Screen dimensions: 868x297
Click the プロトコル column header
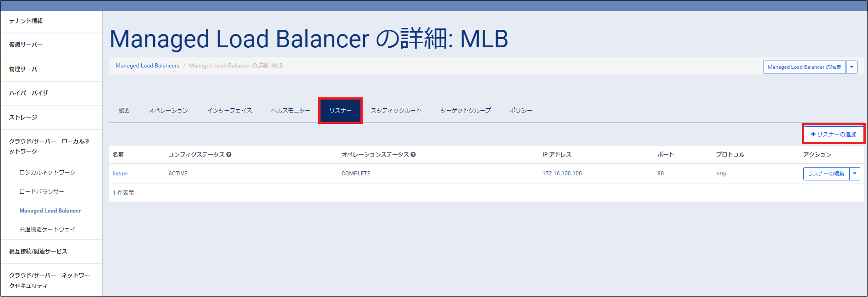pos(730,155)
